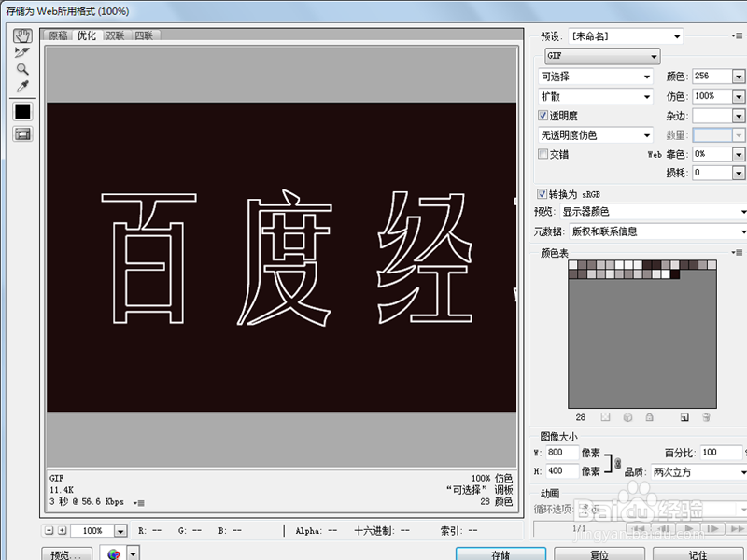747x560 pixels.
Task: Open the zoom level 100% dropdown arrow
Action: tap(120, 530)
